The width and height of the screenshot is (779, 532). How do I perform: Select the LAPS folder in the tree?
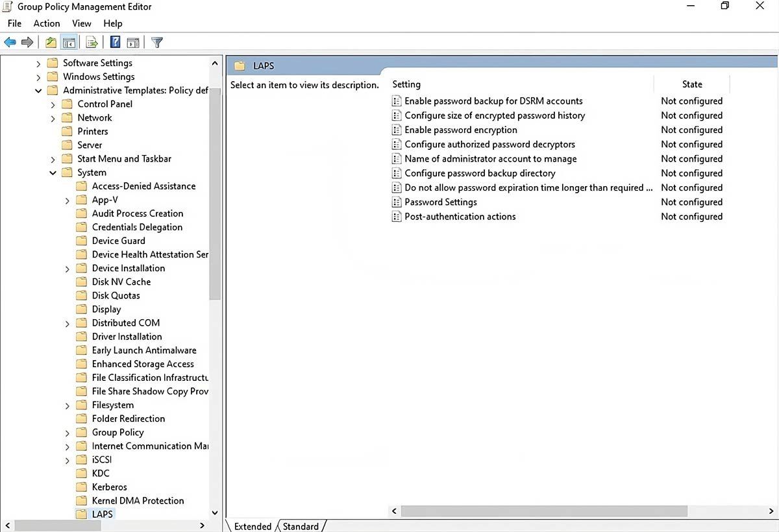(x=103, y=514)
